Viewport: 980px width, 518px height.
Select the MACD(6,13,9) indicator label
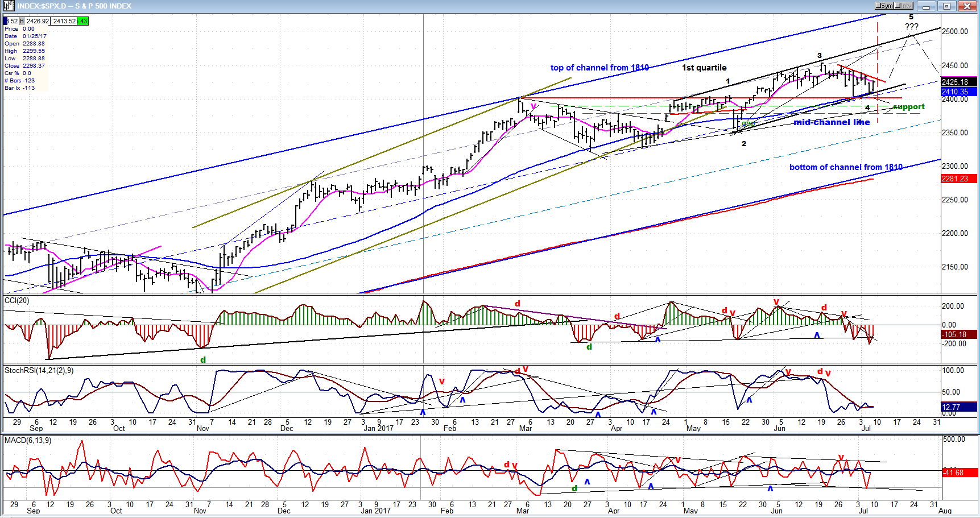pyautogui.click(x=27, y=440)
